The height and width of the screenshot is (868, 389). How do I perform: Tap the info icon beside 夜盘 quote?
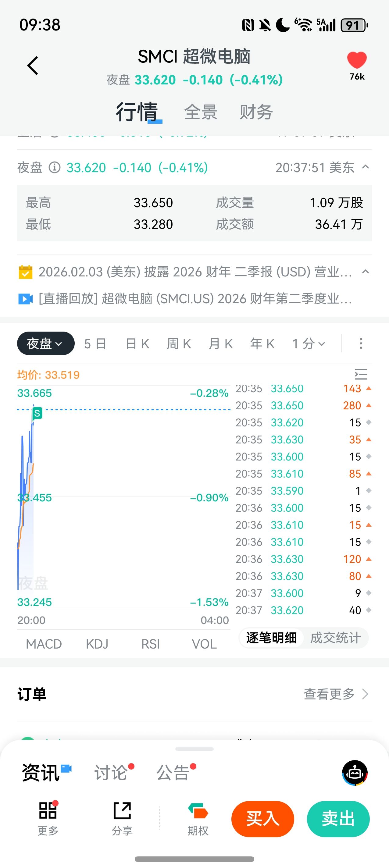54,167
